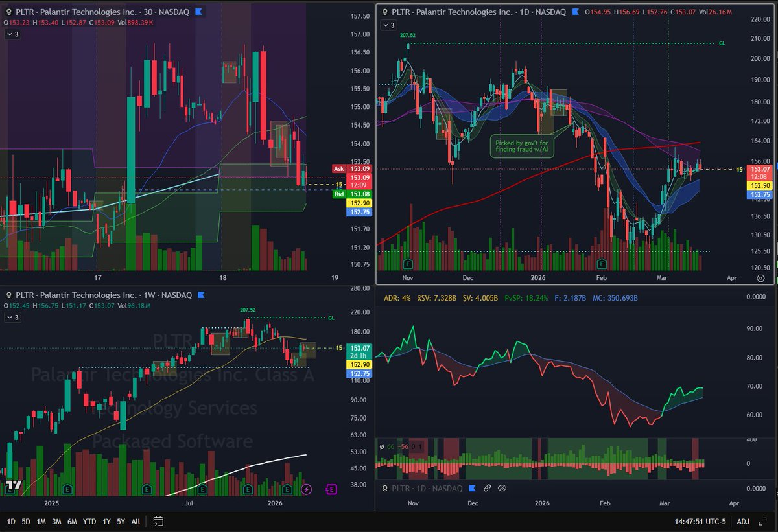Click the purple upcoming earnings E icon
The image size is (778, 532).
tap(332, 489)
